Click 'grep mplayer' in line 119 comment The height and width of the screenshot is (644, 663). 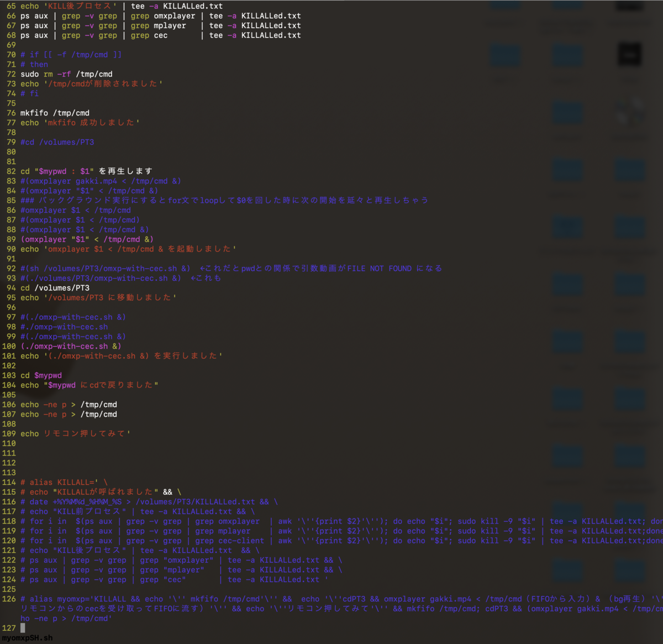click(223, 531)
